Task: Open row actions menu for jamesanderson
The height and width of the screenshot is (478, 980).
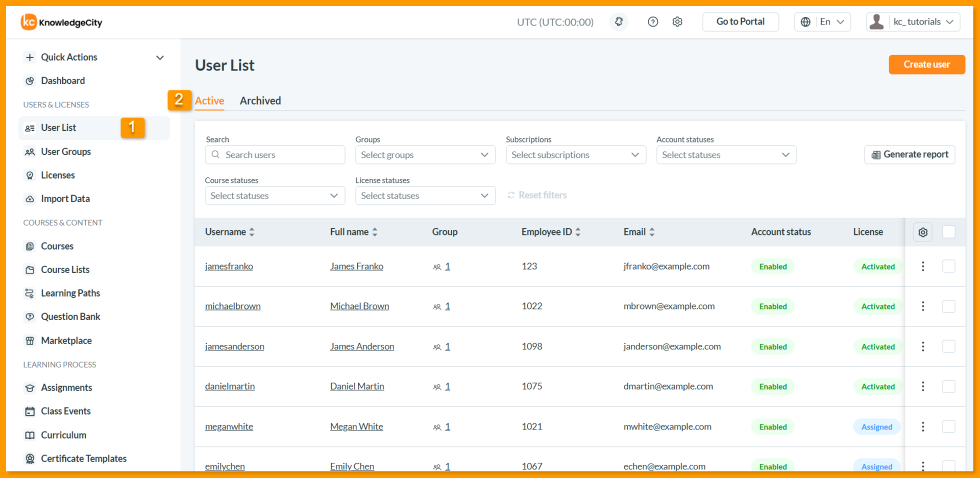Action: click(923, 346)
